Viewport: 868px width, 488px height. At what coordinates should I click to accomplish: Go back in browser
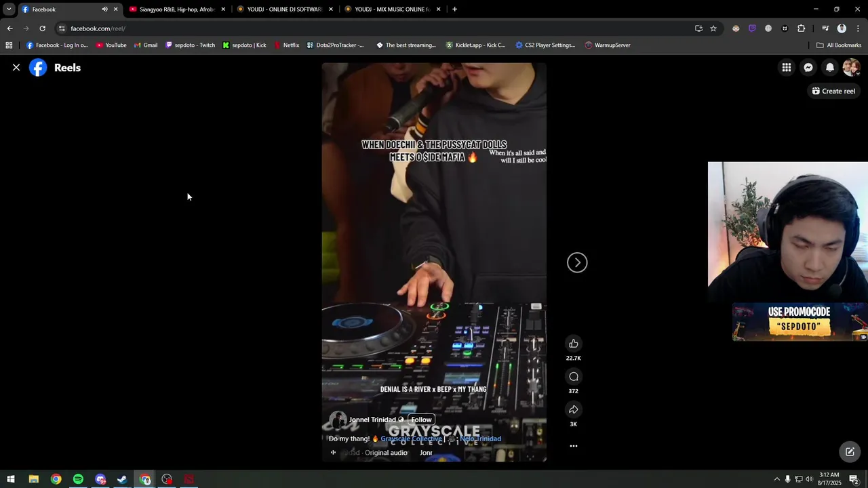9,28
